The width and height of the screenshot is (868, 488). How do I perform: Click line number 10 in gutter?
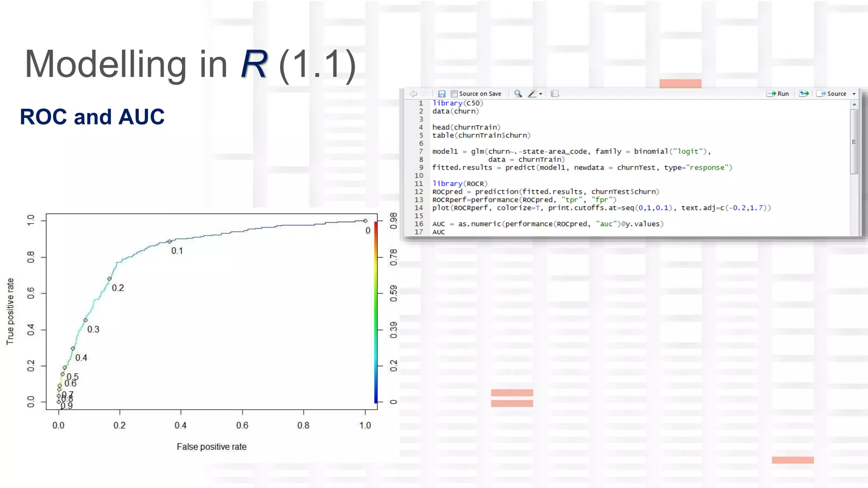coord(418,175)
